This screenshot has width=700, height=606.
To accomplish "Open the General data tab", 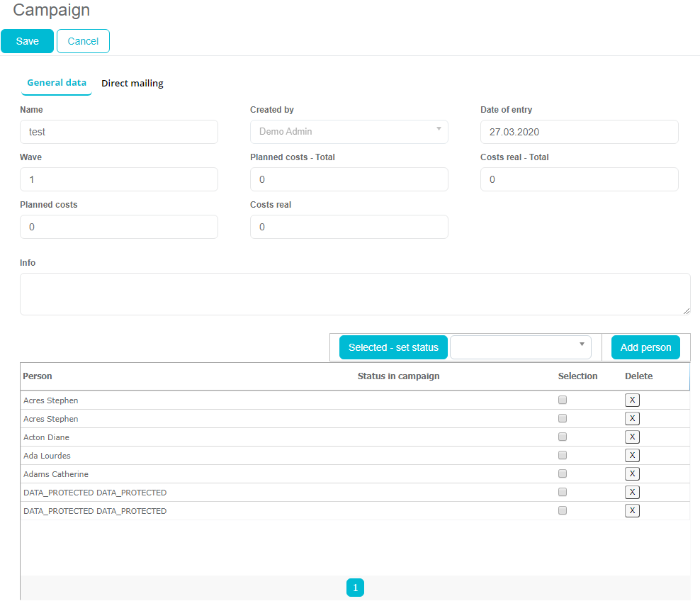I will tap(57, 83).
